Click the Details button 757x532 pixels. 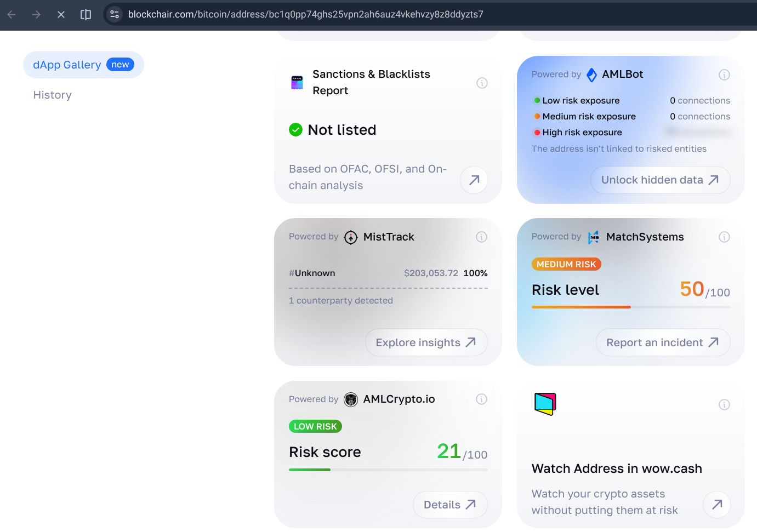[450, 505]
